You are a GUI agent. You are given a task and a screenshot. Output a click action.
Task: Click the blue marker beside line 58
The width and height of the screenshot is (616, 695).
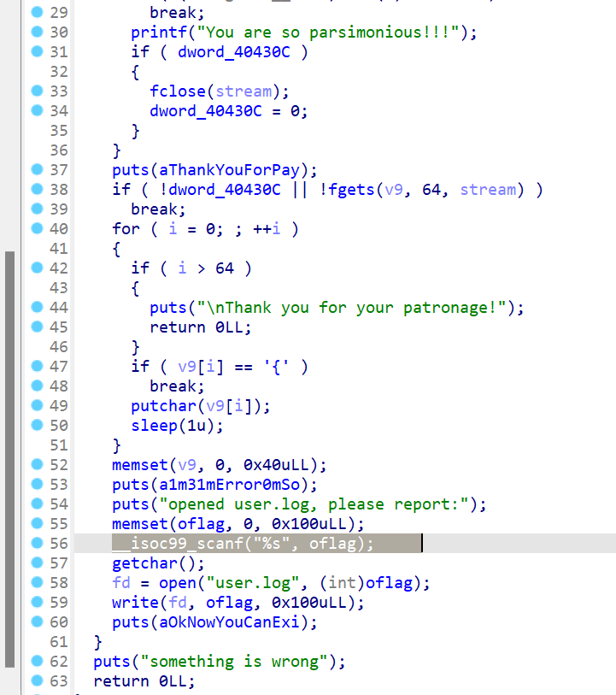pos(36,583)
